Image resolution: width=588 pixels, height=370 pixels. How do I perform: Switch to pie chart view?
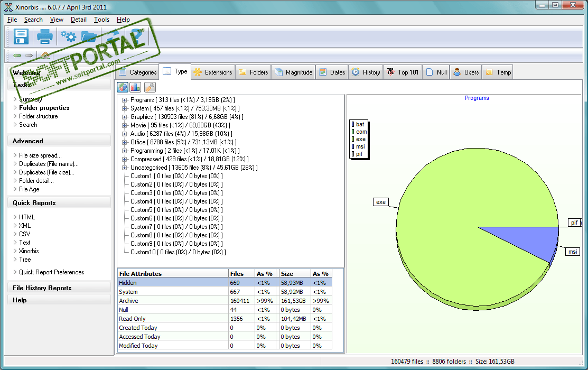click(123, 87)
